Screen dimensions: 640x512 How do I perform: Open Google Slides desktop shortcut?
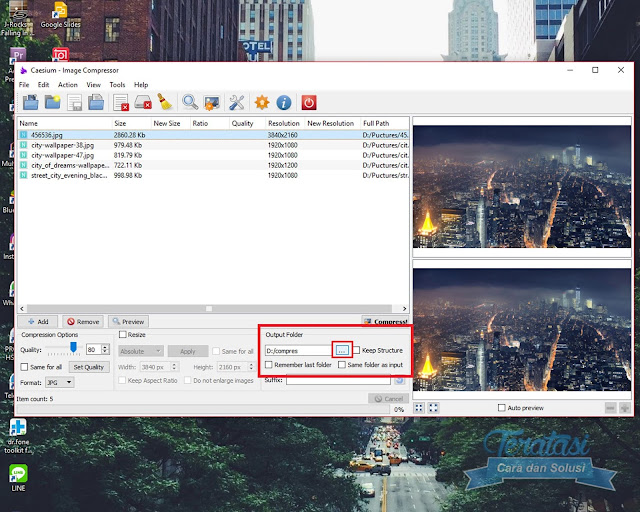(60, 15)
